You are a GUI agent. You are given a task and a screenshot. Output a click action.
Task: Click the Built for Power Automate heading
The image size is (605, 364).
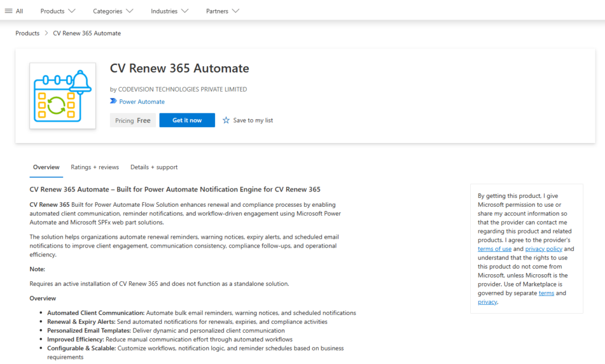click(x=175, y=190)
